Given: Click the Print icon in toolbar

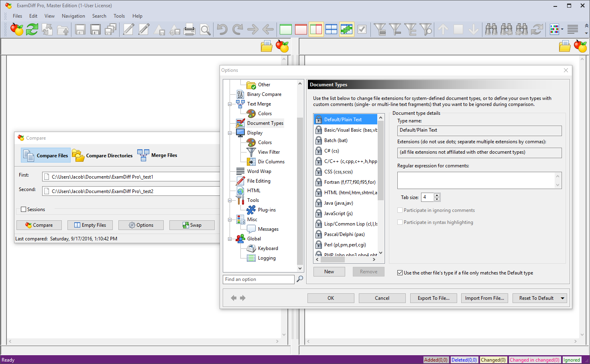Looking at the screenshot, I should tap(189, 29).
